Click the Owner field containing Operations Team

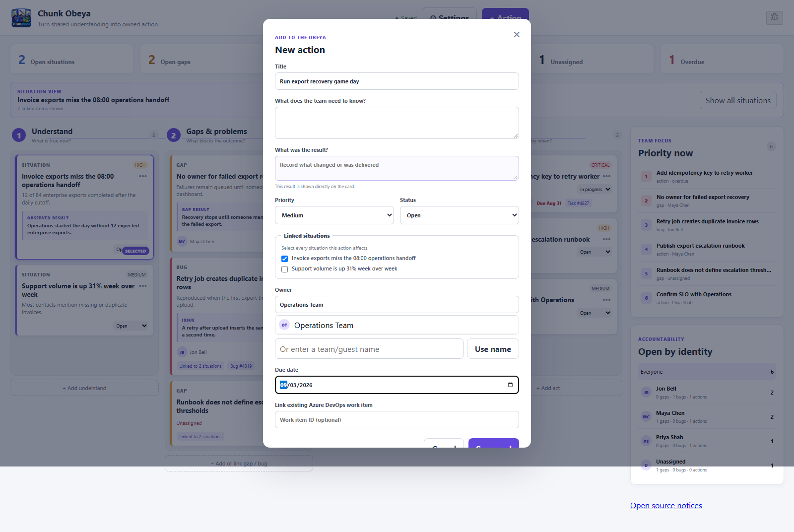click(397, 305)
